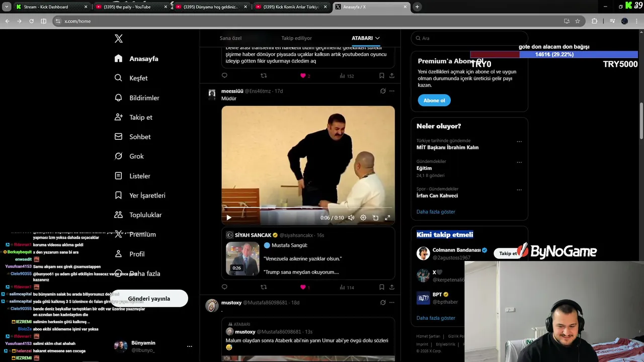Open account menu dots next to Bünyamin

(190, 346)
